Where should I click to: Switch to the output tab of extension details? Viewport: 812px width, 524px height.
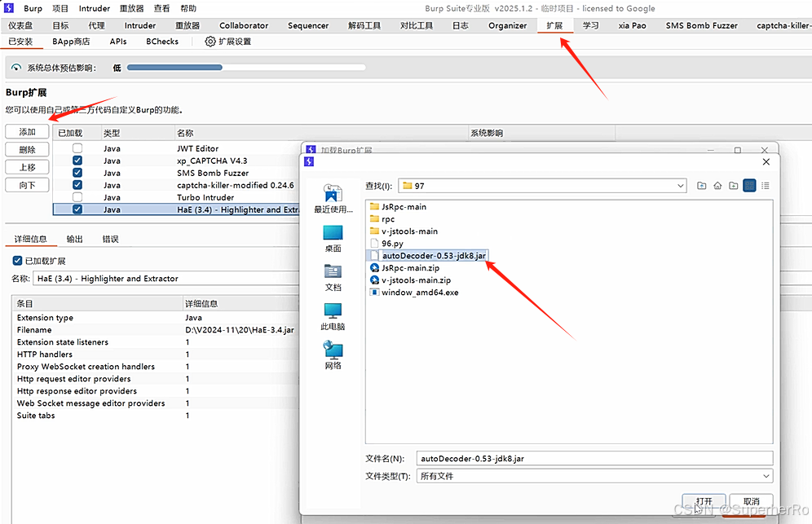[74, 240]
